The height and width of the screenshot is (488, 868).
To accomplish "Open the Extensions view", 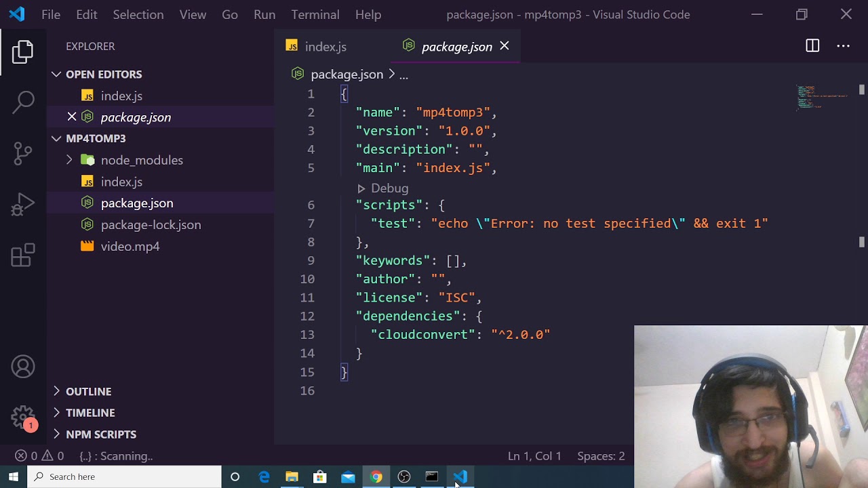I will [23, 256].
